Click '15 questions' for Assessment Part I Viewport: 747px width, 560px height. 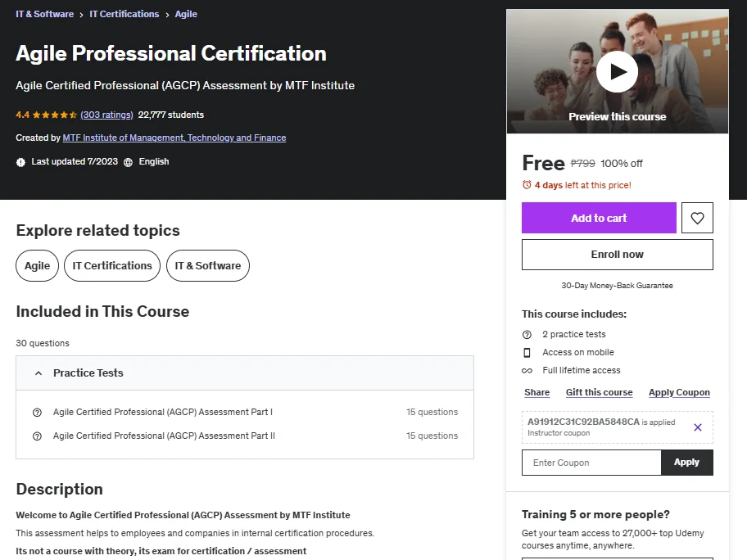[432, 412]
